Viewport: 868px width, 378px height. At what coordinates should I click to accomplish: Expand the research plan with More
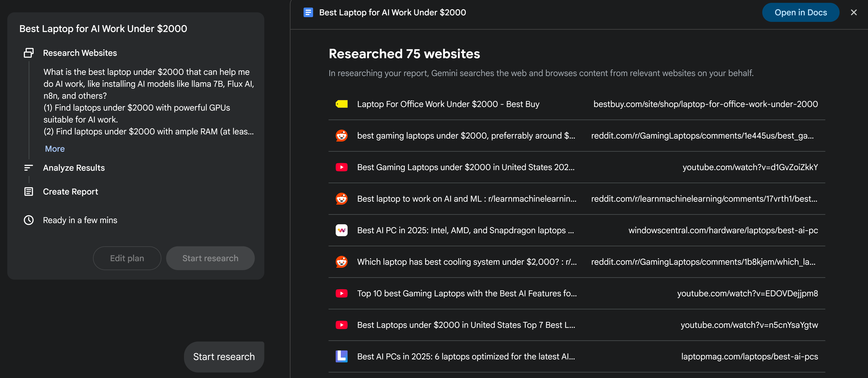point(55,149)
